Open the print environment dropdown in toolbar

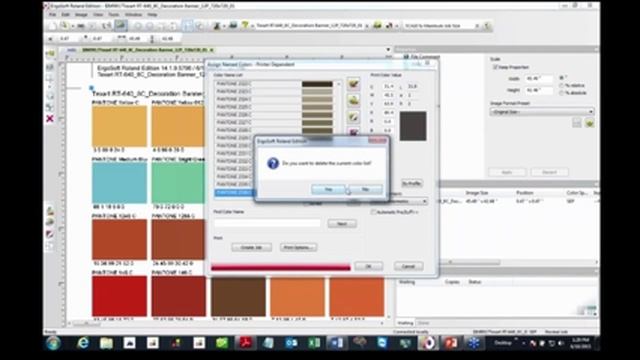(x=366, y=26)
